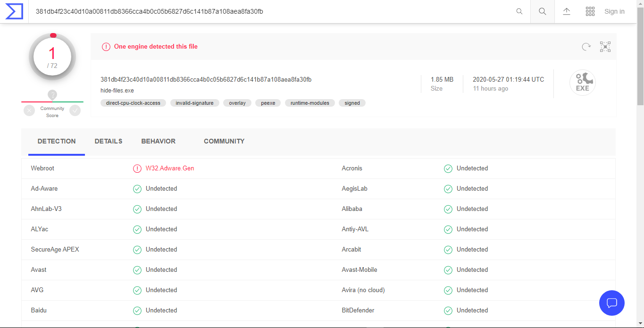
Task: Vote harmless with check community button
Action: (x=75, y=110)
